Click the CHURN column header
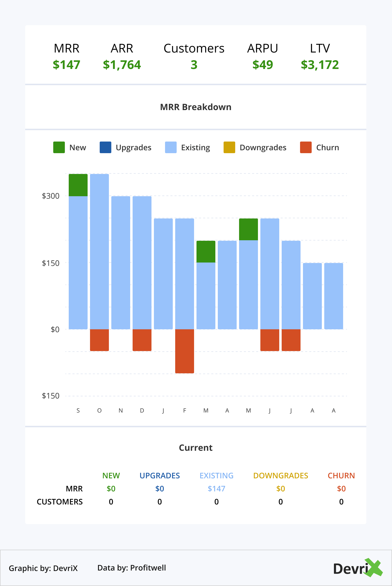Viewport: 392px width, 586px height. 341,475
